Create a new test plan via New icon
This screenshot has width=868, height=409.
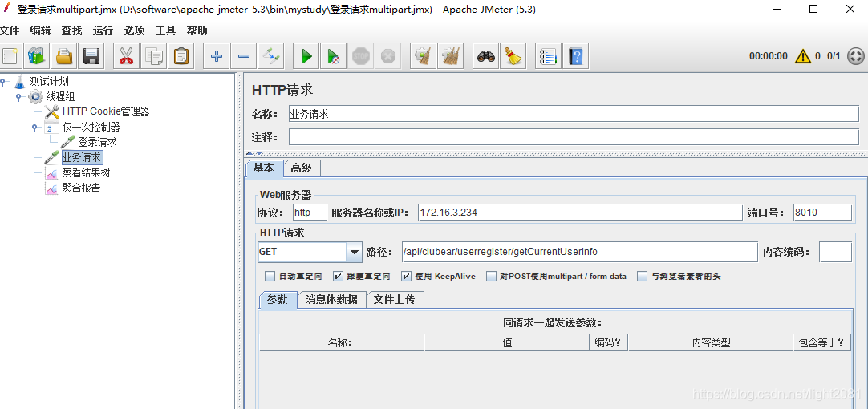[10, 56]
